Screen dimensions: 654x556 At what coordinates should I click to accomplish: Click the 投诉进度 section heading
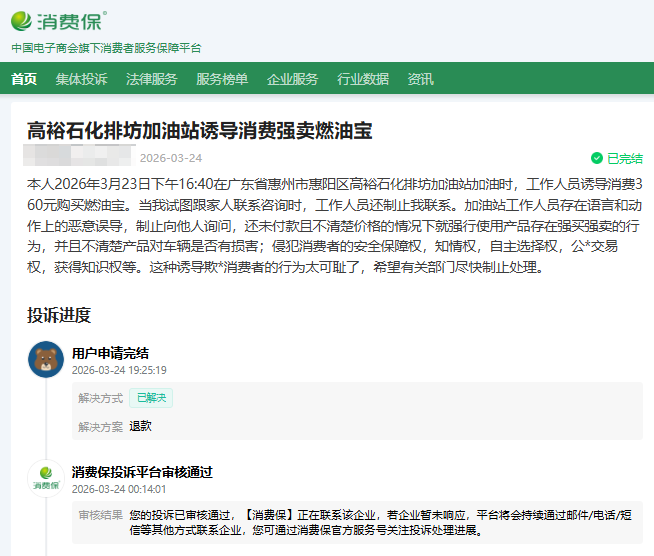(59, 315)
